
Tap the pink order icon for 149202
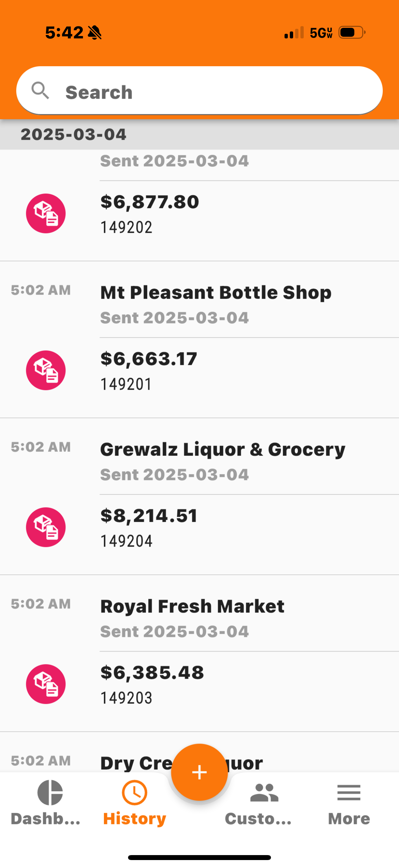click(46, 213)
